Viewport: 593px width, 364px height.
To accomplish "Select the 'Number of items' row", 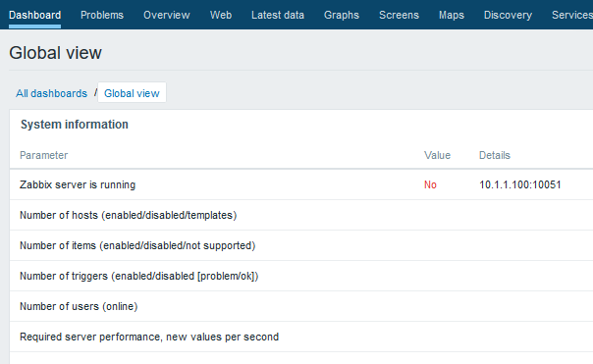I will click(x=301, y=245).
